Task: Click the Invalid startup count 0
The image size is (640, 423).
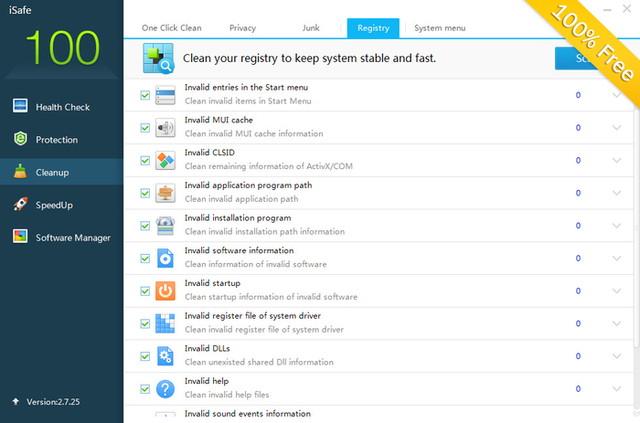Action: pyautogui.click(x=578, y=291)
